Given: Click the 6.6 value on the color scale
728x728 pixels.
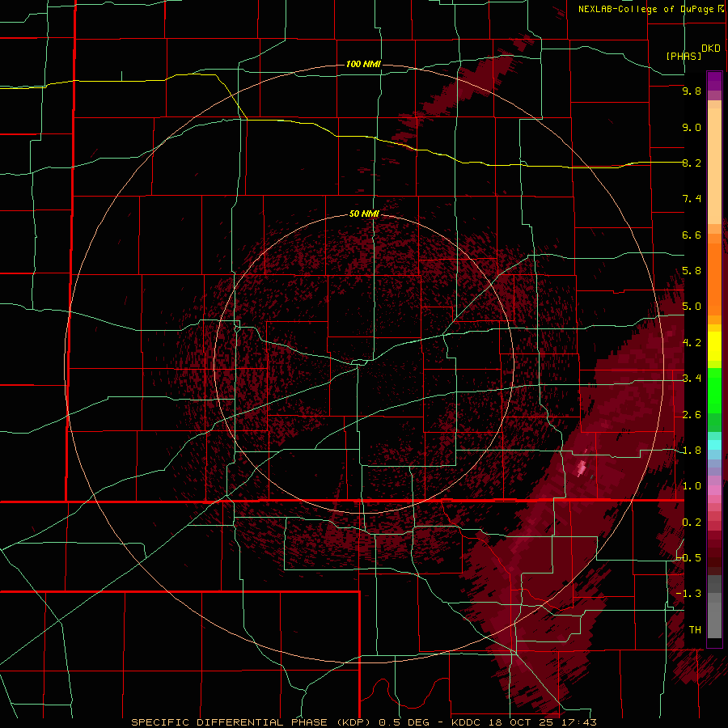Looking at the screenshot, I should [692, 235].
